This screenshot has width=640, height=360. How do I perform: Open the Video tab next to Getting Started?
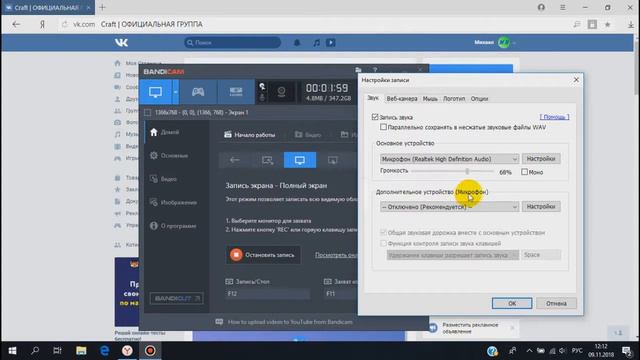pos(308,135)
